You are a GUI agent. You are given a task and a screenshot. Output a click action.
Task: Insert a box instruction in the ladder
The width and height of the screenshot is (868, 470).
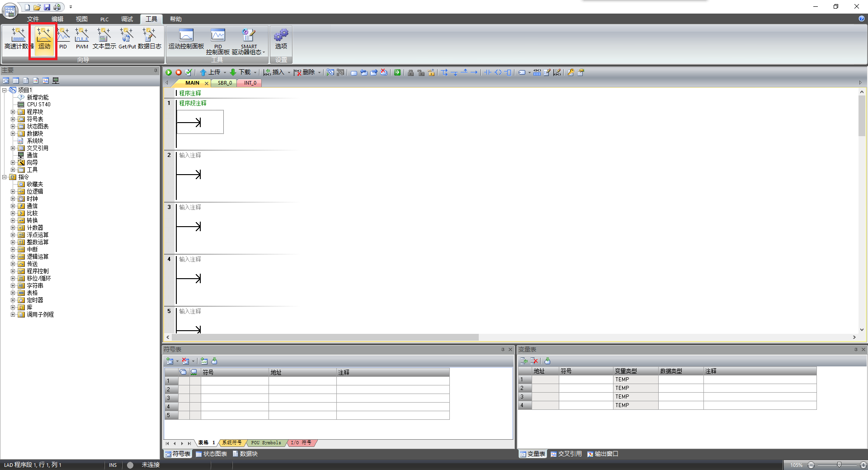[x=508, y=72]
